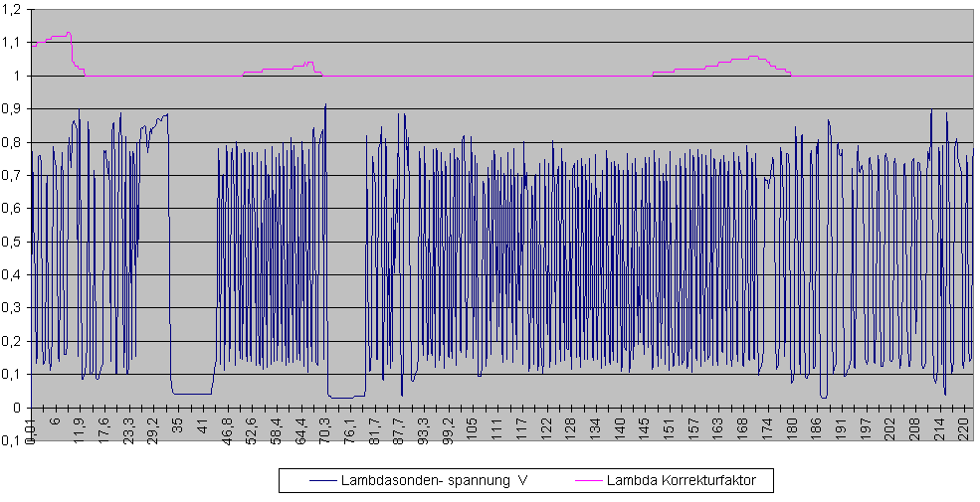Click the '35' x-axis tick label
This screenshot has width=980, height=502.
178,424
